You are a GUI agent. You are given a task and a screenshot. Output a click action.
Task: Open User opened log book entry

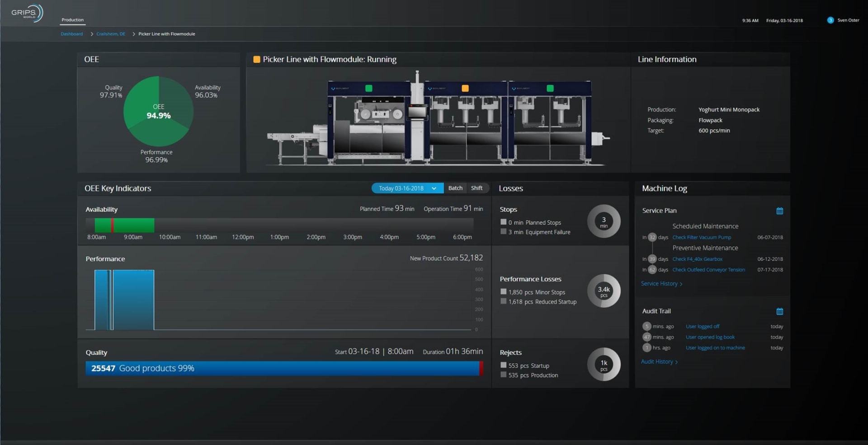710,337
